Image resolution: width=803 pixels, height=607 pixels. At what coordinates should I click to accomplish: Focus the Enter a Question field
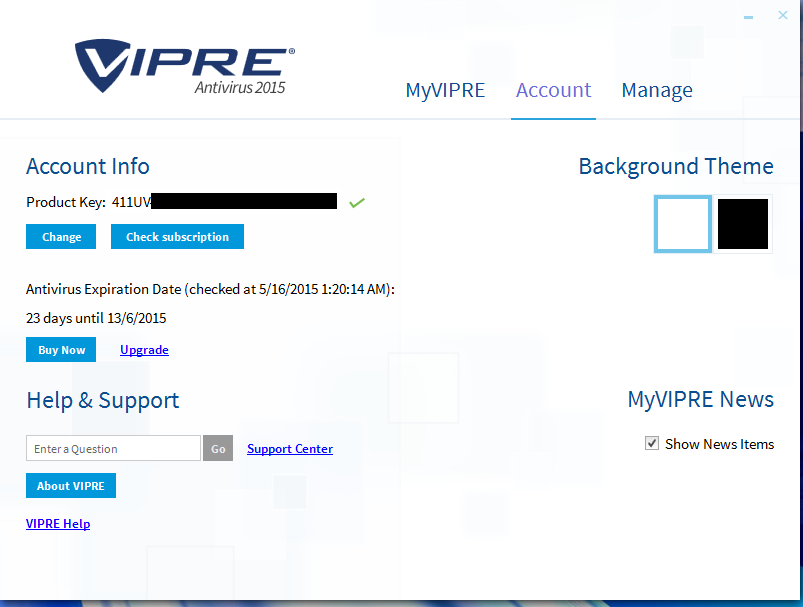pyautogui.click(x=113, y=448)
